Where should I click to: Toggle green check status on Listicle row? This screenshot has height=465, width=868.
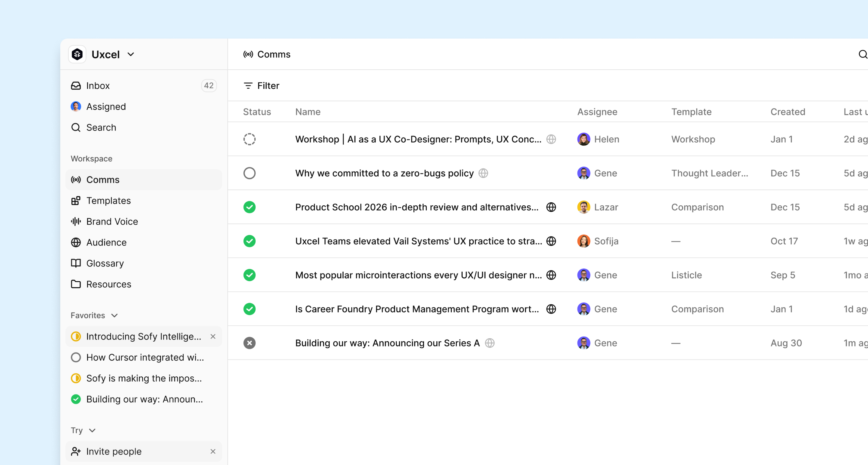coord(249,275)
